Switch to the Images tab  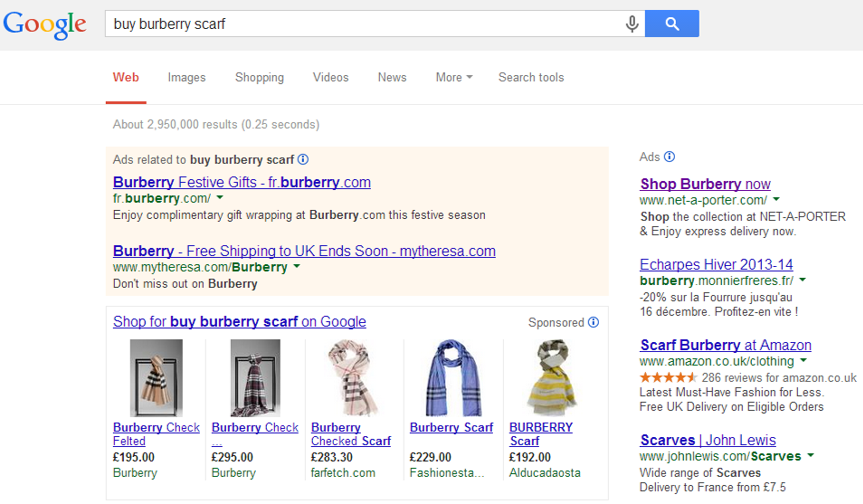[x=187, y=78]
